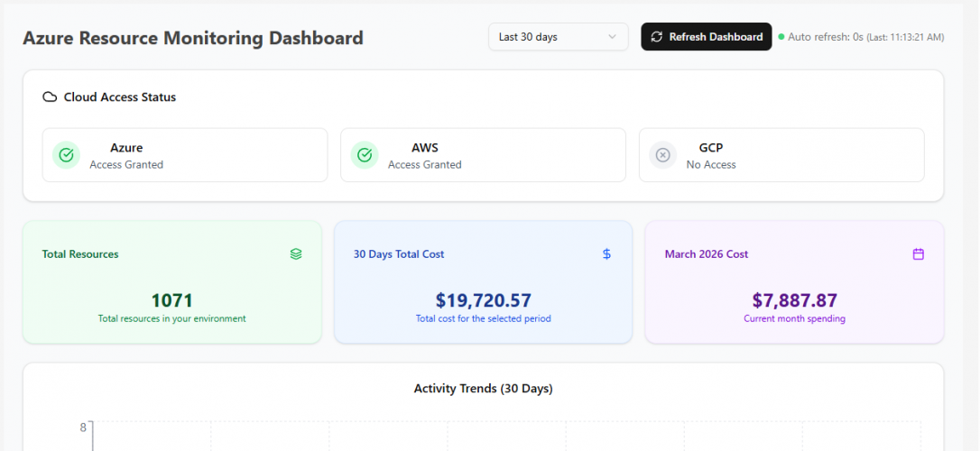Click the dollar sign icon in cost card
The image size is (980, 451).
(x=606, y=254)
